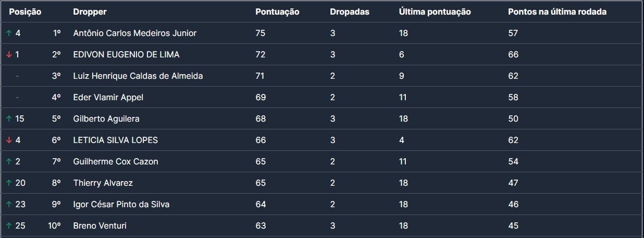
Task: Click the Última pontuação column header
Action: [x=435, y=11]
